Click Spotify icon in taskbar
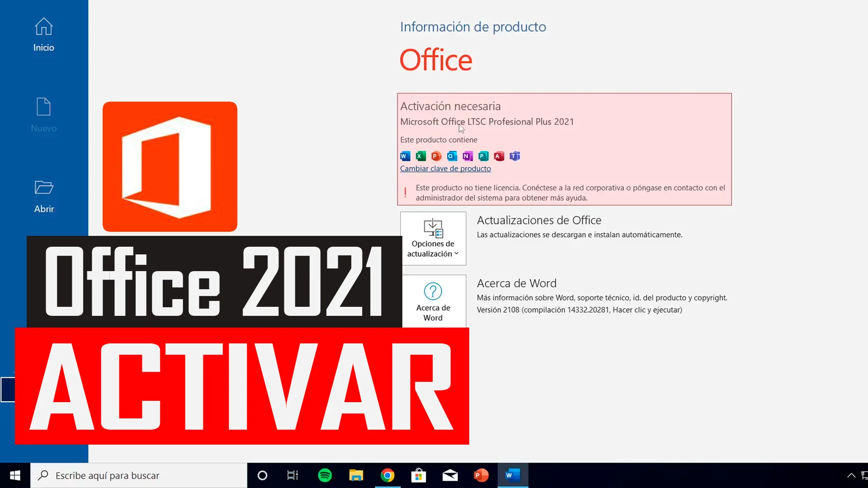Image resolution: width=868 pixels, height=488 pixels. tap(325, 475)
